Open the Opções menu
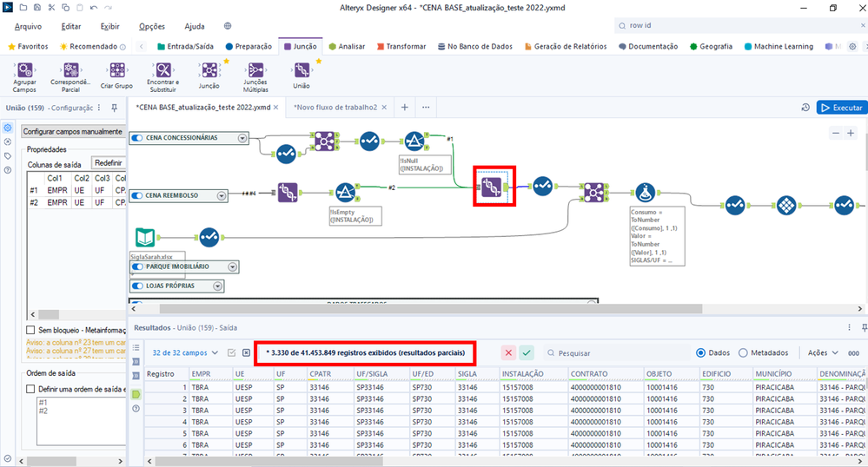This screenshot has height=467, width=868. tap(152, 26)
